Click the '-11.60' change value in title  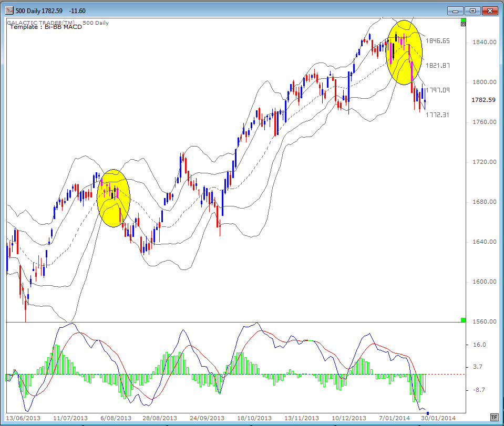pyautogui.click(x=77, y=11)
